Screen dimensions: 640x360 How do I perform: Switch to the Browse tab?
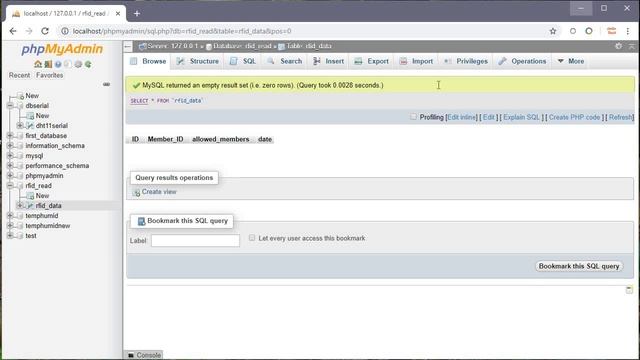pyautogui.click(x=148, y=61)
